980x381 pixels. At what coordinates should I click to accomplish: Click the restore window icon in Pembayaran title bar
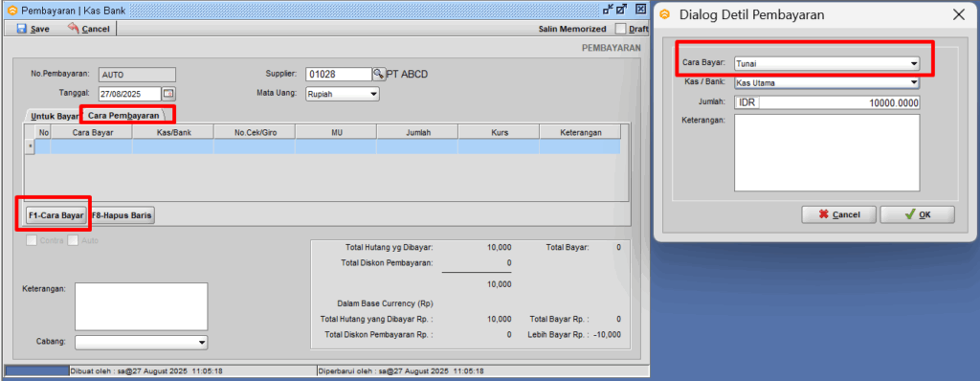(x=621, y=10)
